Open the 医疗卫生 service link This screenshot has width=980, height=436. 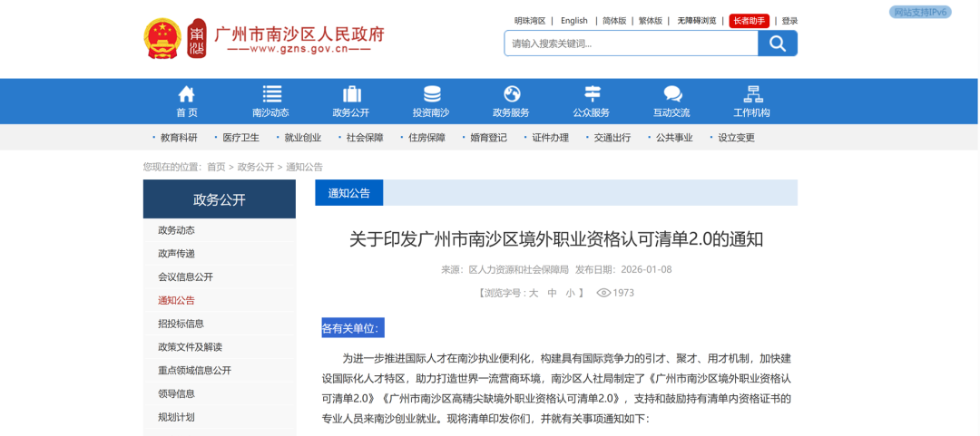click(x=240, y=138)
